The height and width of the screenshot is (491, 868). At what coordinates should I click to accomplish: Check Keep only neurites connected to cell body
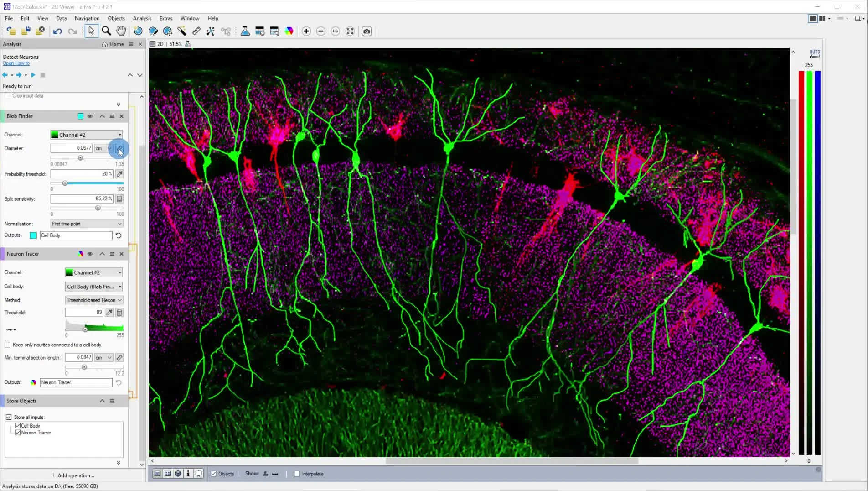(x=7, y=345)
